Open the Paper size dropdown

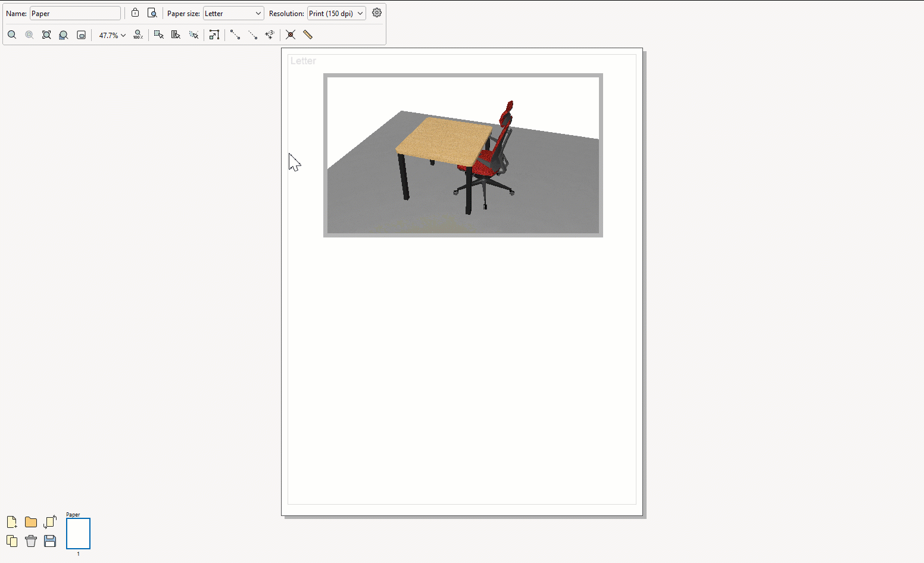(x=233, y=12)
